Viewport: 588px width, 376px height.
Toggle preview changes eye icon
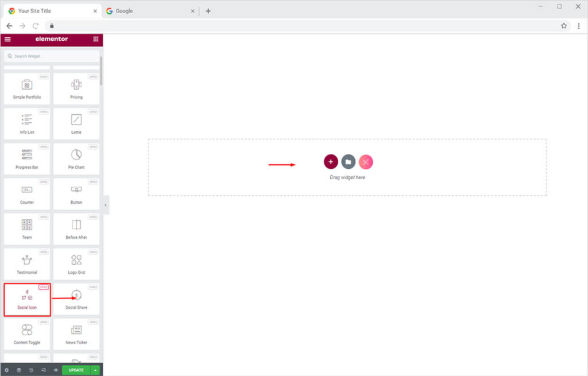point(56,370)
